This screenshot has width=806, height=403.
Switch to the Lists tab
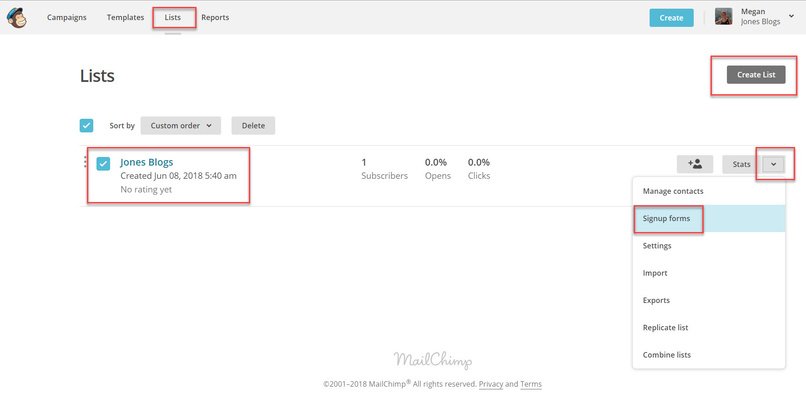tap(173, 17)
